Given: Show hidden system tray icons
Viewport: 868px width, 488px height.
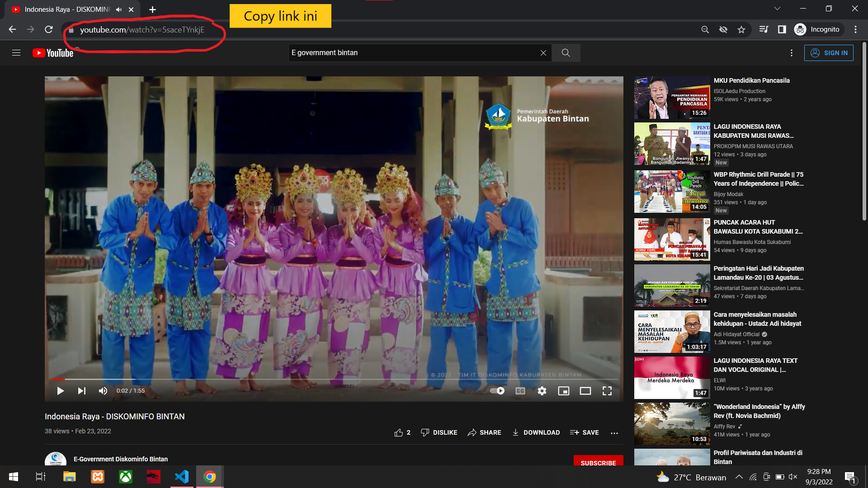Looking at the screenshot, I should point(739,477).
